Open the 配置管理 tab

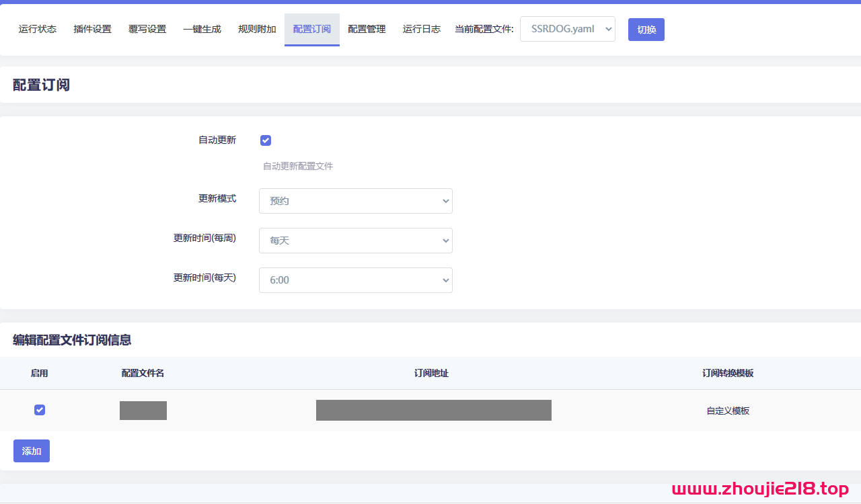[x=367, y=29]
